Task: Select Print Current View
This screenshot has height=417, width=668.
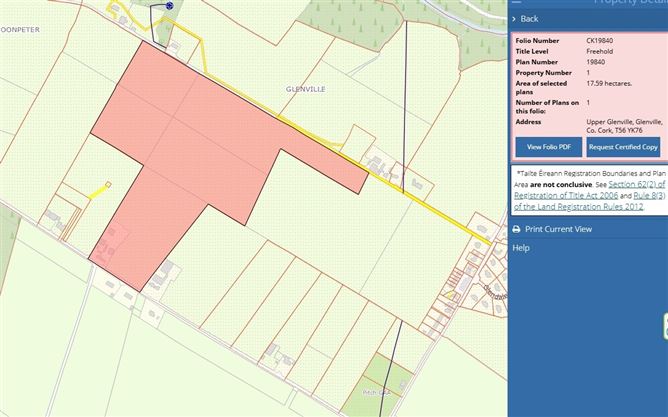Action: point(558,229)
